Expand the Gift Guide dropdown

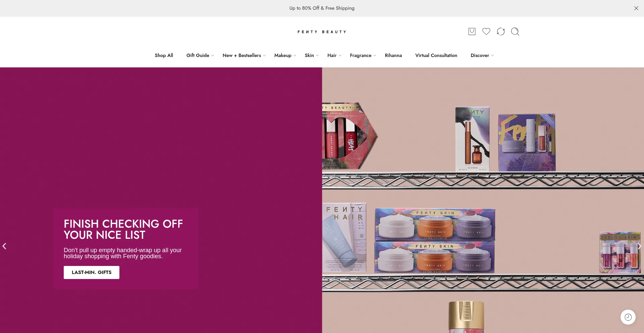200,55
